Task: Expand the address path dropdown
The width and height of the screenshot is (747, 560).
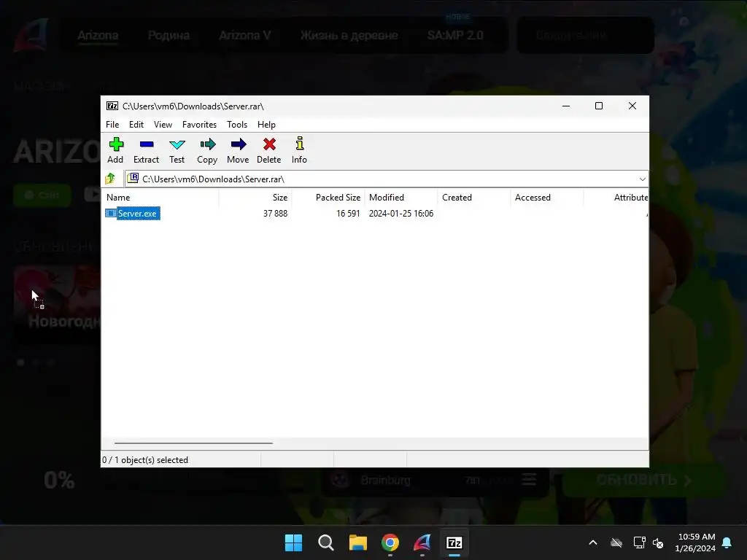Action: click(642, 179)
